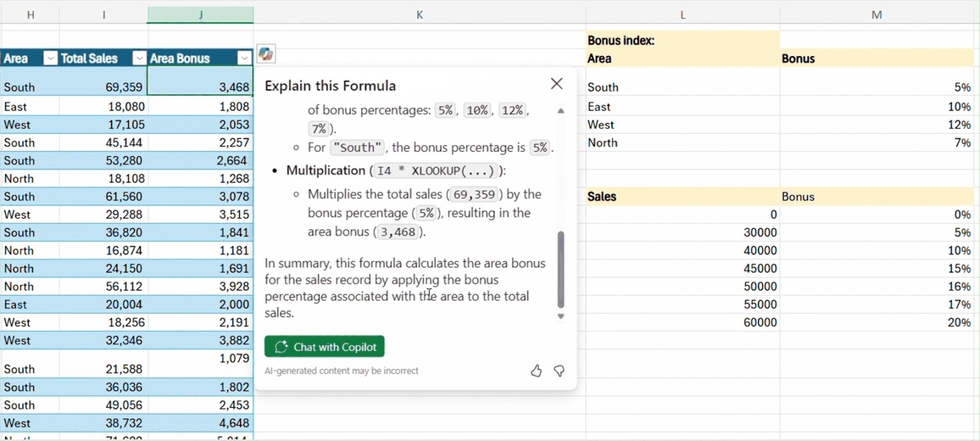980x441 pixels.
Task: Close the Explain this Formula pane
Action: click(556, 84)
